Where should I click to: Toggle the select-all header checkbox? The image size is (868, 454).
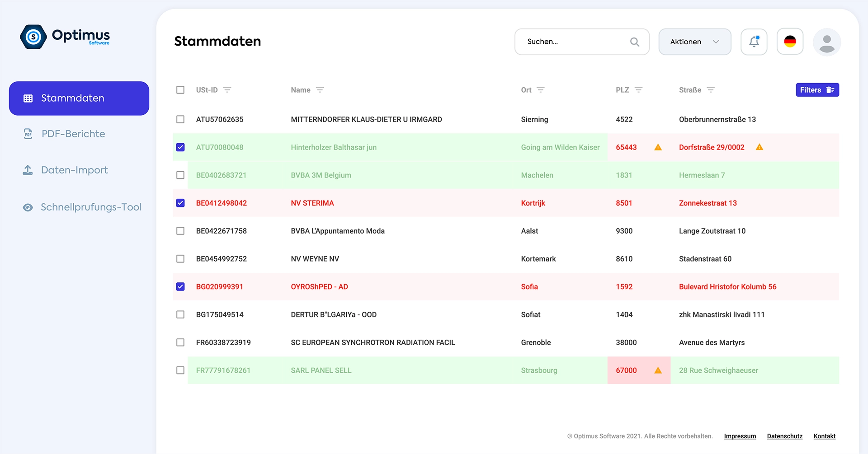(180, 90)
